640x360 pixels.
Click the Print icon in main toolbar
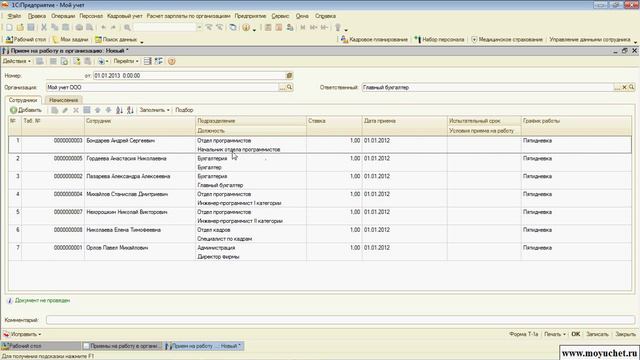(79, 27)
